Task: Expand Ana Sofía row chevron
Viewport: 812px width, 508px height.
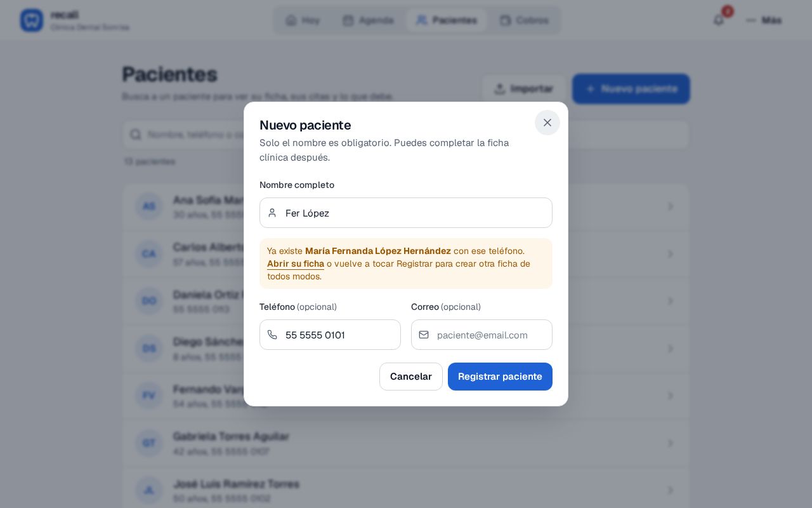Action: coord(671,206)
